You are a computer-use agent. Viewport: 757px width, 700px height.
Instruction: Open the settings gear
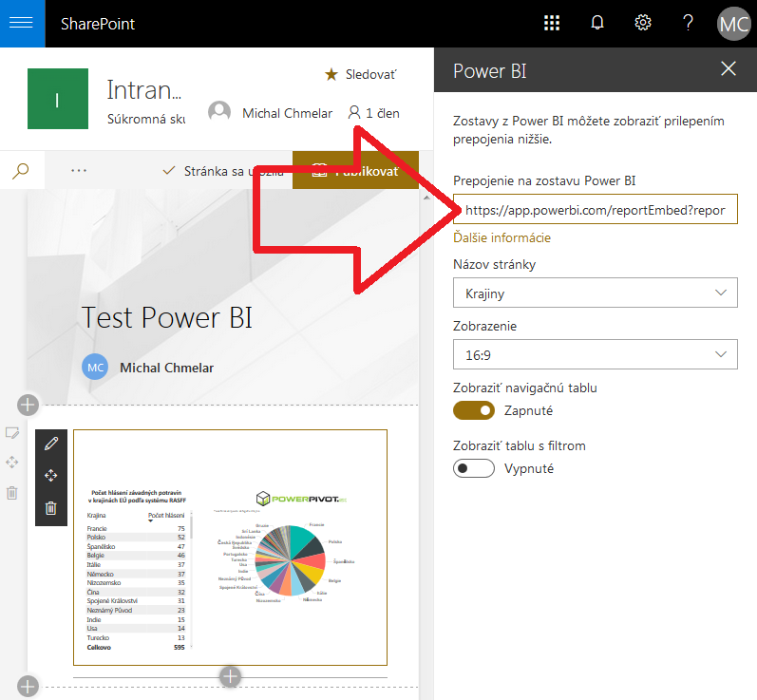pyautogui.click(x=643, y=23)
